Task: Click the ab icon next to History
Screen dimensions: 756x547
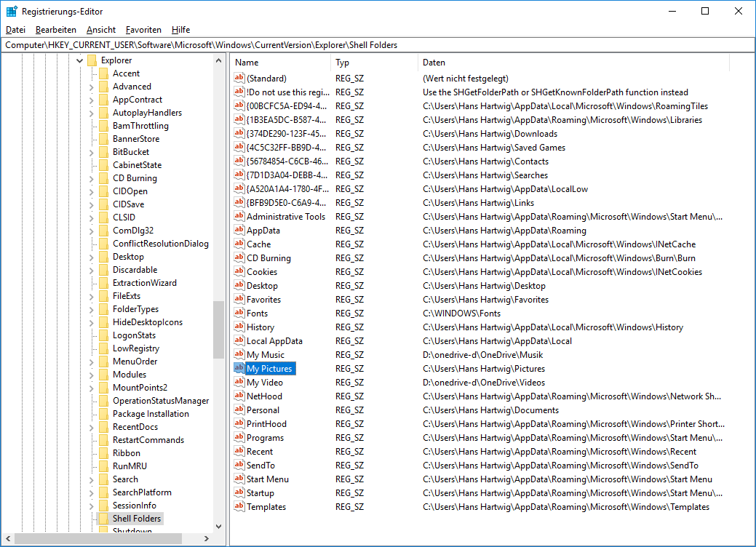Action: 239,327
